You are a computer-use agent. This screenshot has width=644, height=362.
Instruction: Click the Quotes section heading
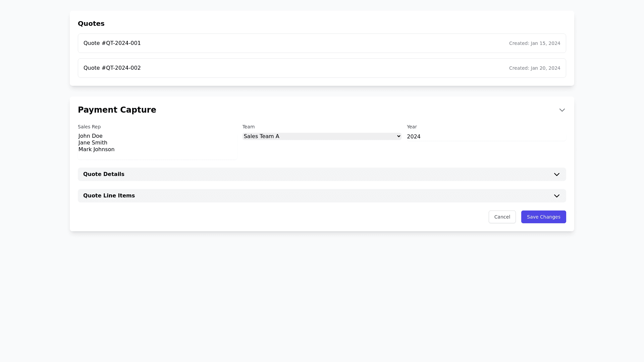91,23
